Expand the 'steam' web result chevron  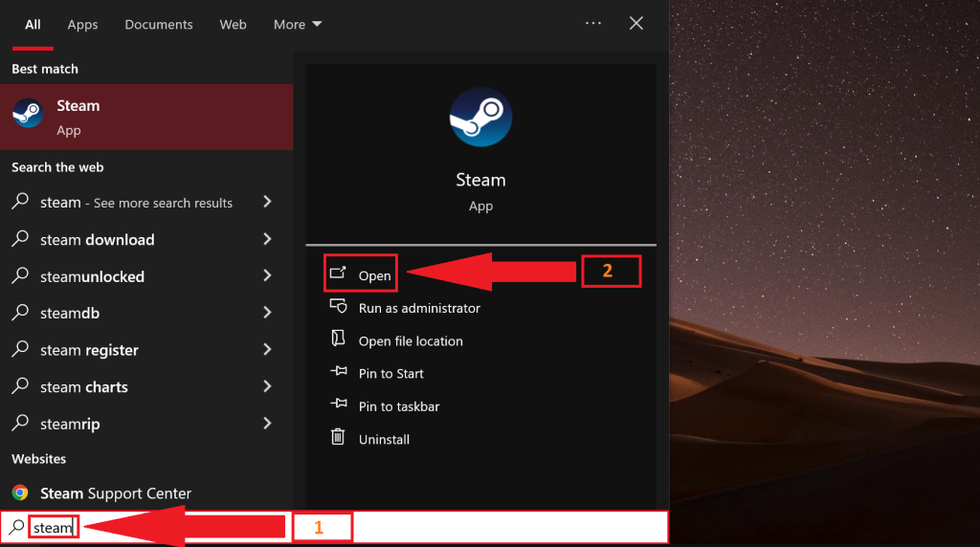coord(268,202)
